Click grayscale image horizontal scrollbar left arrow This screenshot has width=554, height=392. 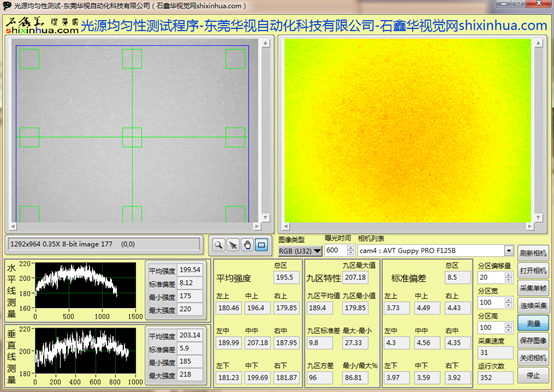(x=13, y=226)
